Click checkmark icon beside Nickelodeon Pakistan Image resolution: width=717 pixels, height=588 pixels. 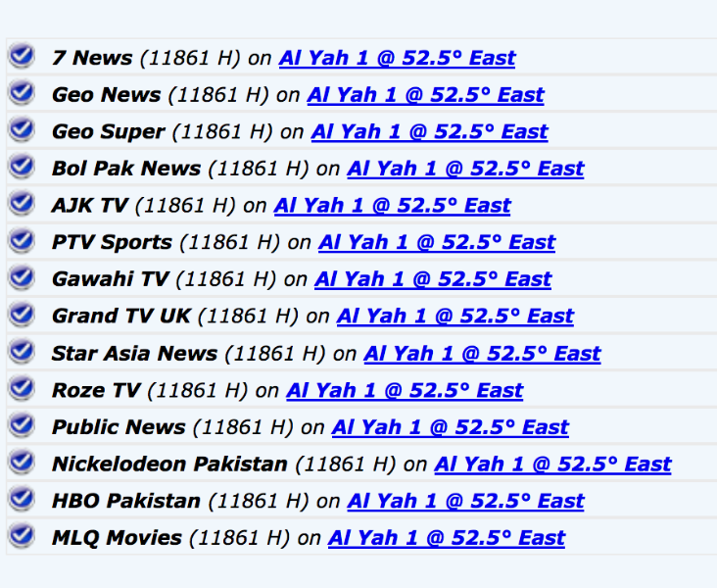pyautogui.click(x=22, y=463)
